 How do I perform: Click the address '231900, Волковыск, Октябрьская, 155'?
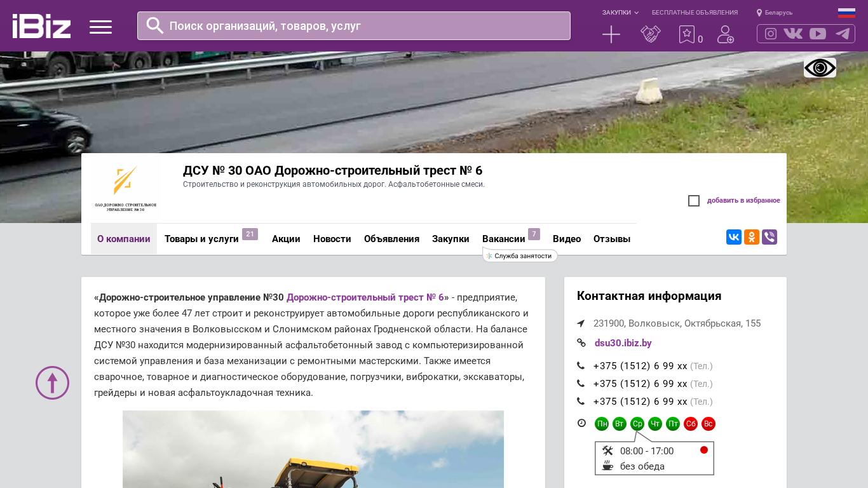pos(677,323)
